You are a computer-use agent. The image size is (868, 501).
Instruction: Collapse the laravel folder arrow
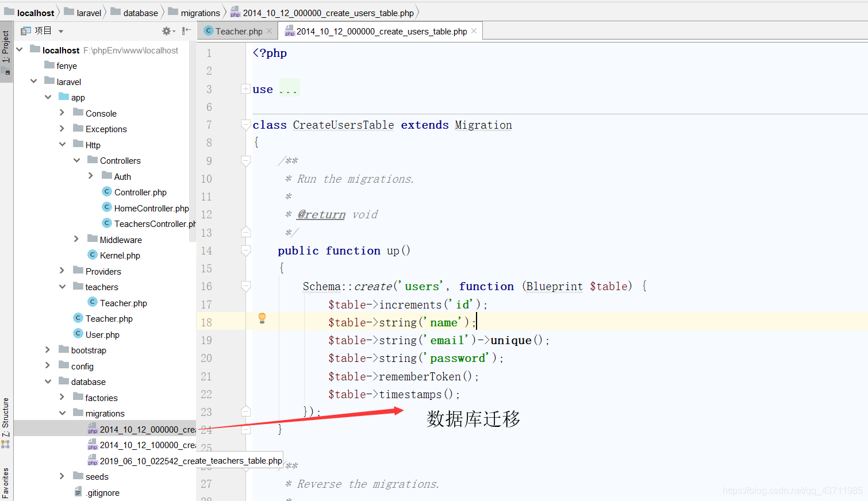(x=34, y=81)
